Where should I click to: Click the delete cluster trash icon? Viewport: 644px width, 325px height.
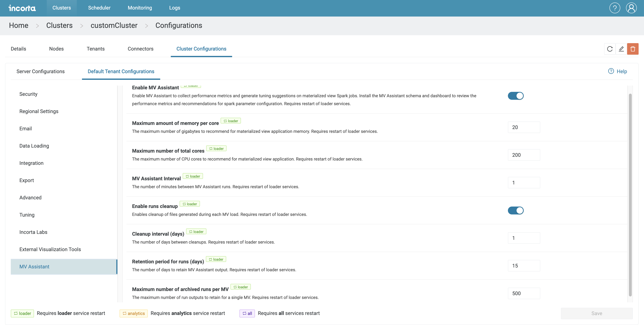[633, 49]
